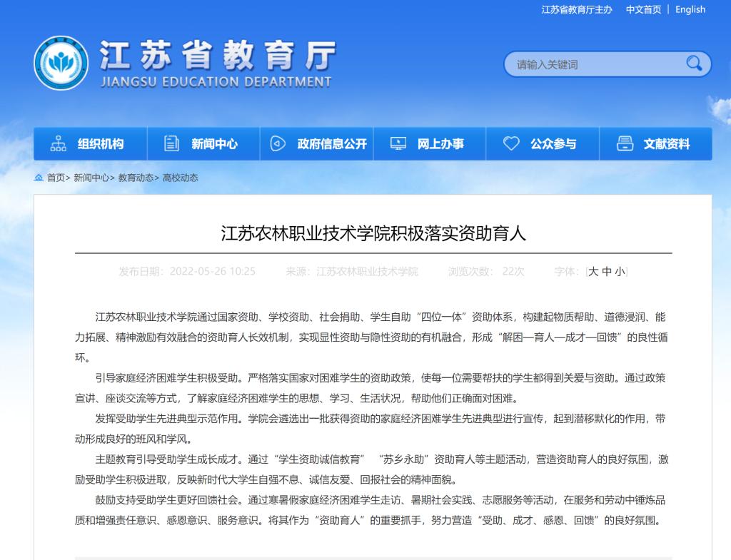
Task: Set font size to 小 (small)
Action: pyautogui.click(x=620, y=272)
